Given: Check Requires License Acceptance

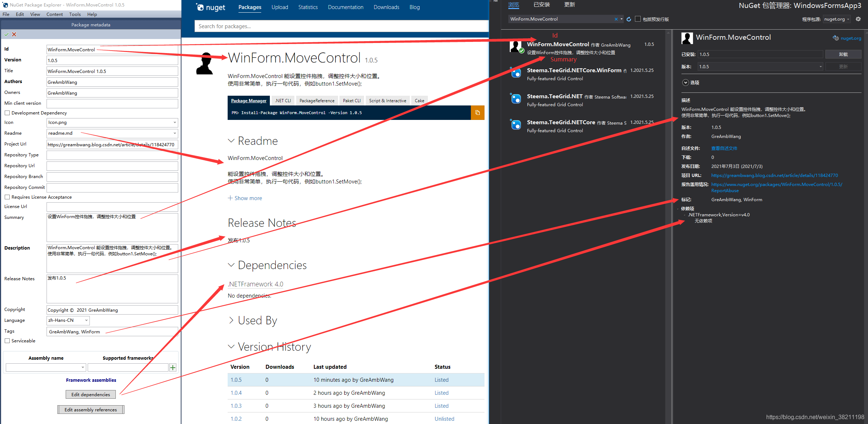Looking at the screenshot, I should 7,197.
